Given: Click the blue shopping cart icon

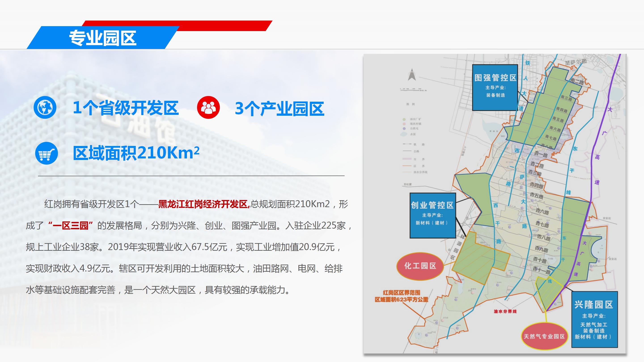Looking at the screenshot, I should (47, 153).
